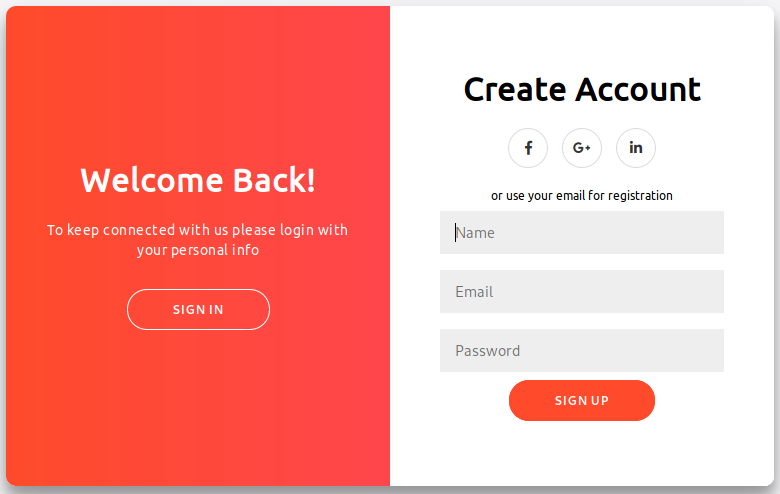Click the "To keep connected with us" line
780x494 pixels.
pyautogui.click(x=198, y=230)
